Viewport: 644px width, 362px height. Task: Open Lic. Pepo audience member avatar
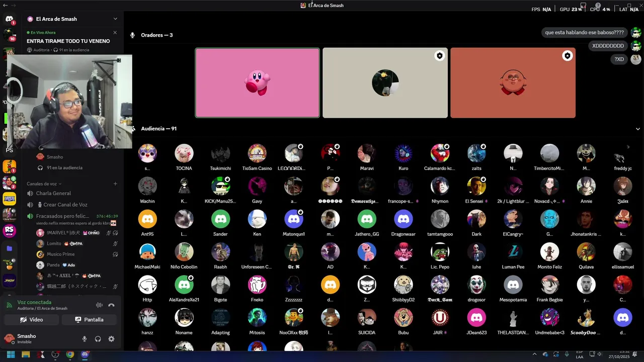click(x=440, y=252)
